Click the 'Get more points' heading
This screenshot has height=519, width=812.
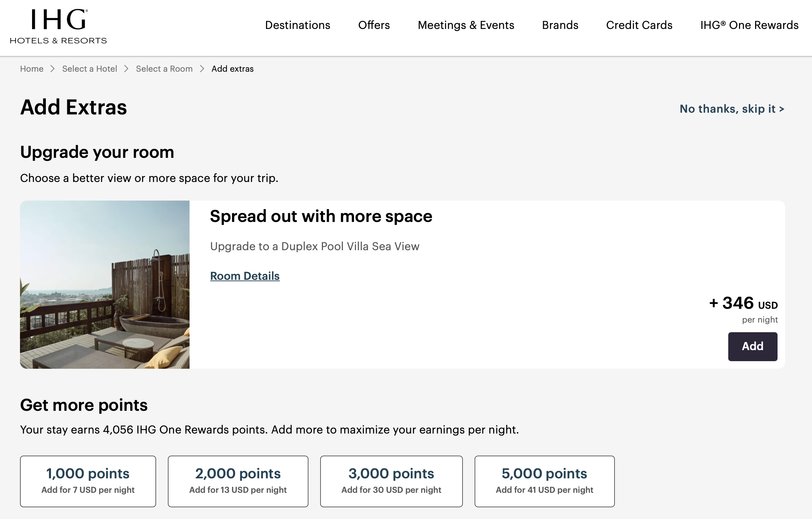pos(84,405)
